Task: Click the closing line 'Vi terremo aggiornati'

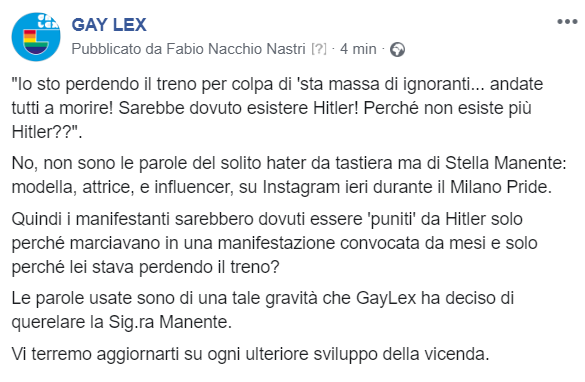Action: click(x=250, y=354)
